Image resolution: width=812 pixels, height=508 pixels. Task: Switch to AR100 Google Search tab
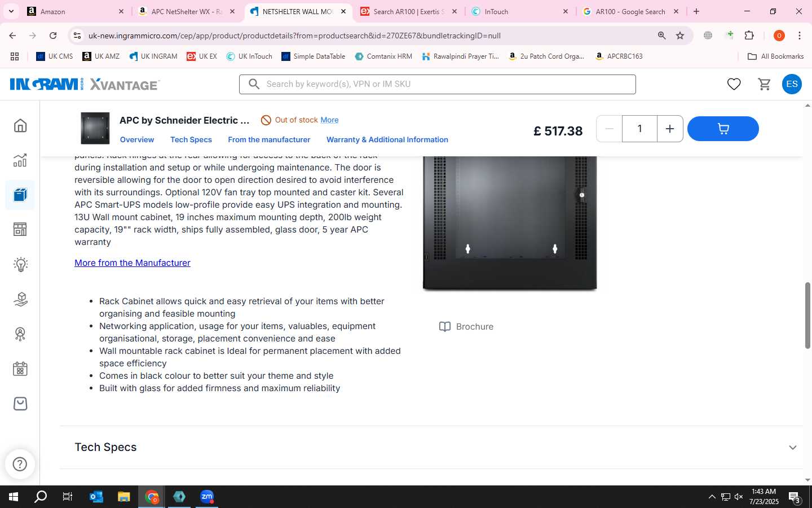point(630,11)
